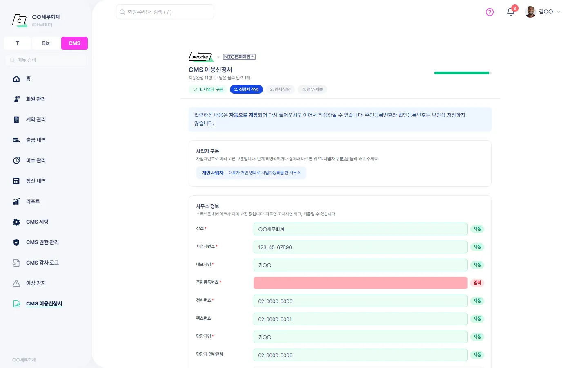
Task: Click the 자동 badge on the 대표자명 row
Action: pos(477,265)
